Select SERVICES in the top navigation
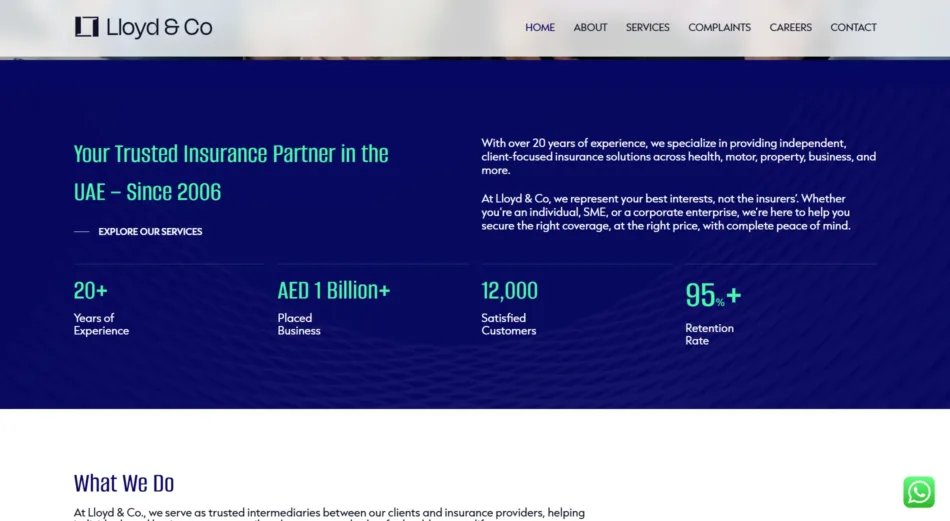 pyautogui.click(x=647, y=28)
